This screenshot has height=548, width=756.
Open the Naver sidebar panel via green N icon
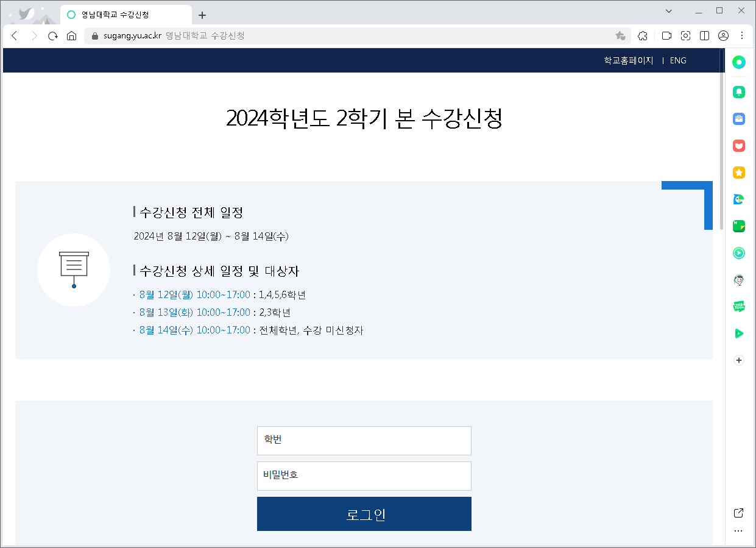point(738,226)
